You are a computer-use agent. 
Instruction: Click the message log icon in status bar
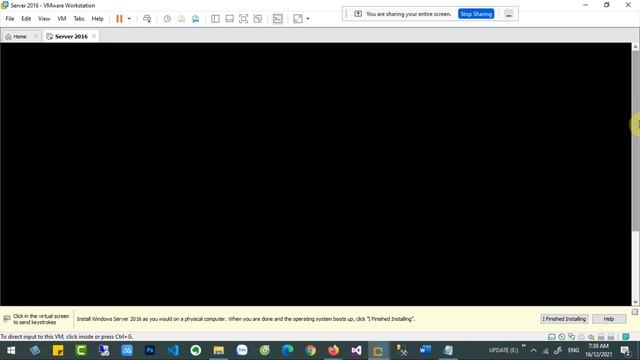626,337
